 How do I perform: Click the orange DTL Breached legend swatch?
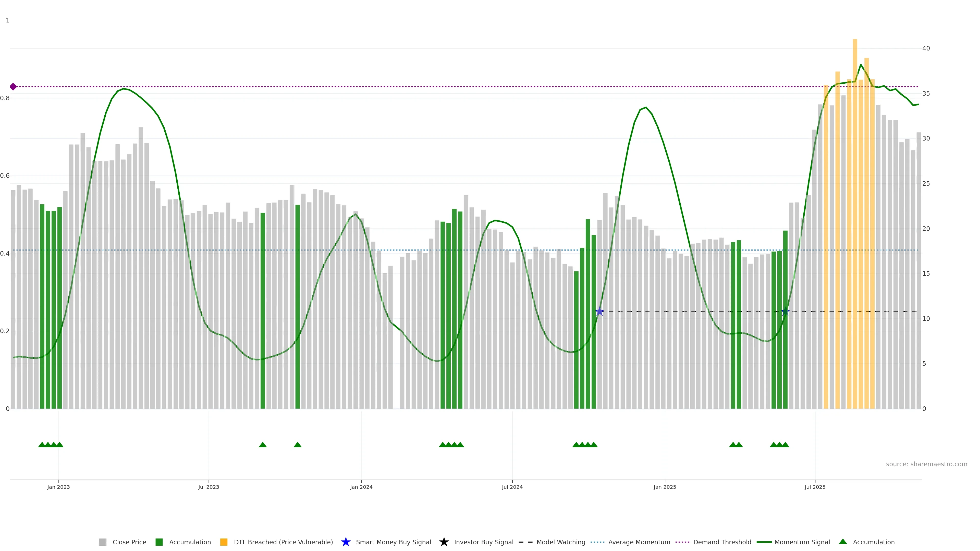tap(224, 542)
